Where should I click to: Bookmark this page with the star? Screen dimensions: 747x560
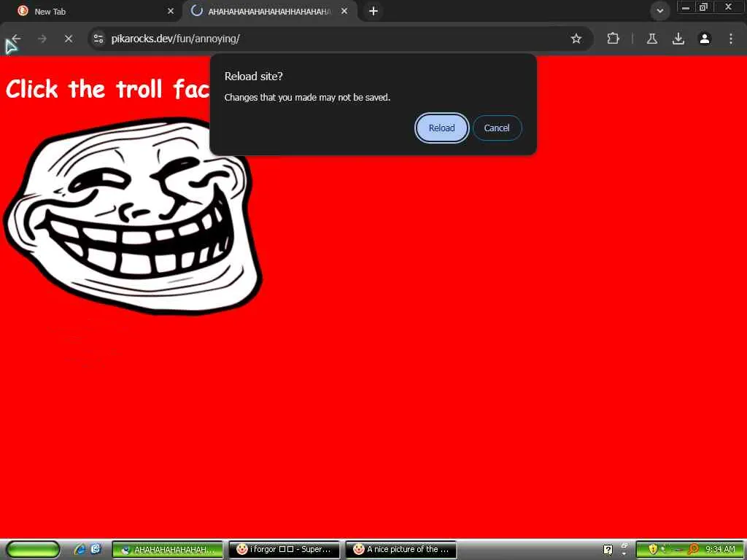pos(576,39)
